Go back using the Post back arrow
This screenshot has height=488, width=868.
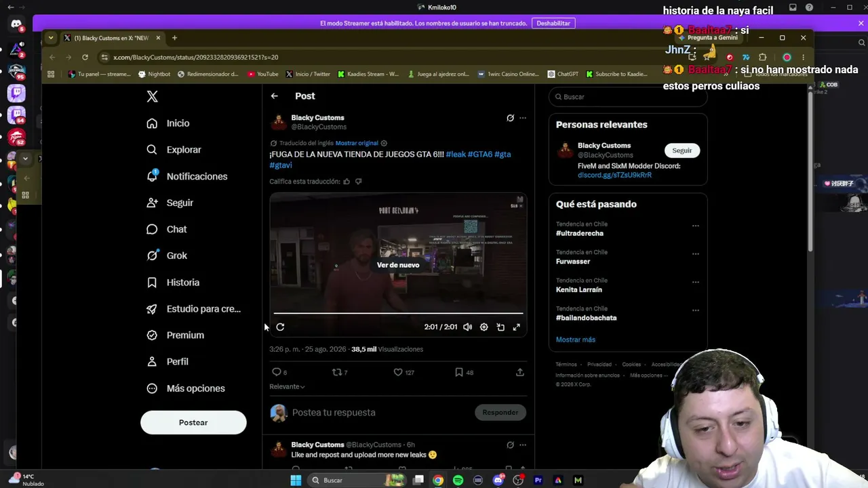coord(275,96)
